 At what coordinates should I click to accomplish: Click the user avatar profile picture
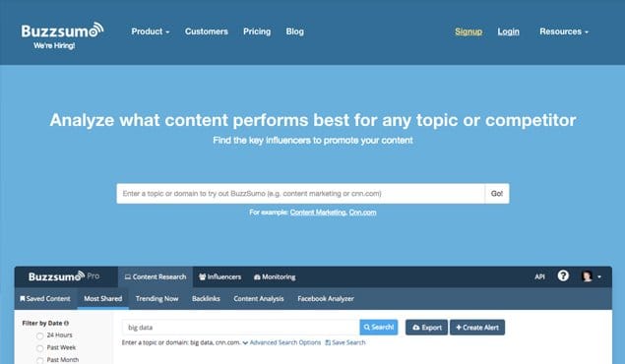click(587, 276)
